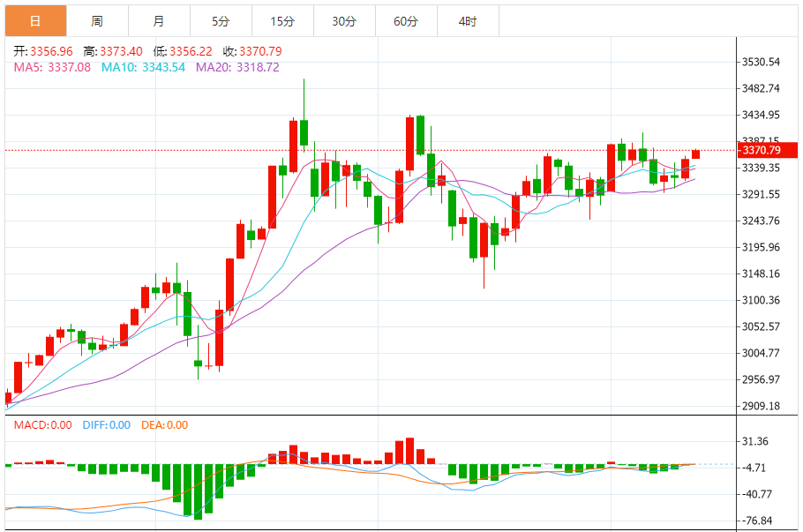Image resolution: width=803 pixels, height=532 pixels.
Task: Click the red current price tag 3370.79
Action: (x=767, y=150)
